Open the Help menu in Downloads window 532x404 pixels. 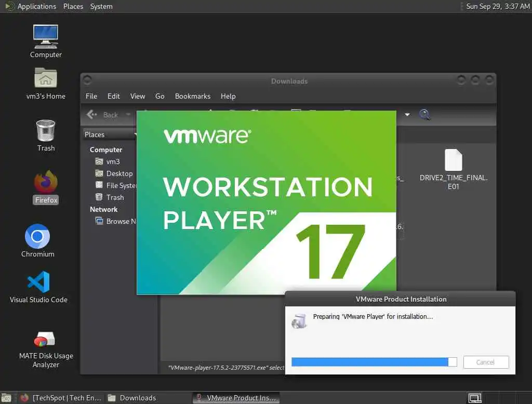pos(228,97)
